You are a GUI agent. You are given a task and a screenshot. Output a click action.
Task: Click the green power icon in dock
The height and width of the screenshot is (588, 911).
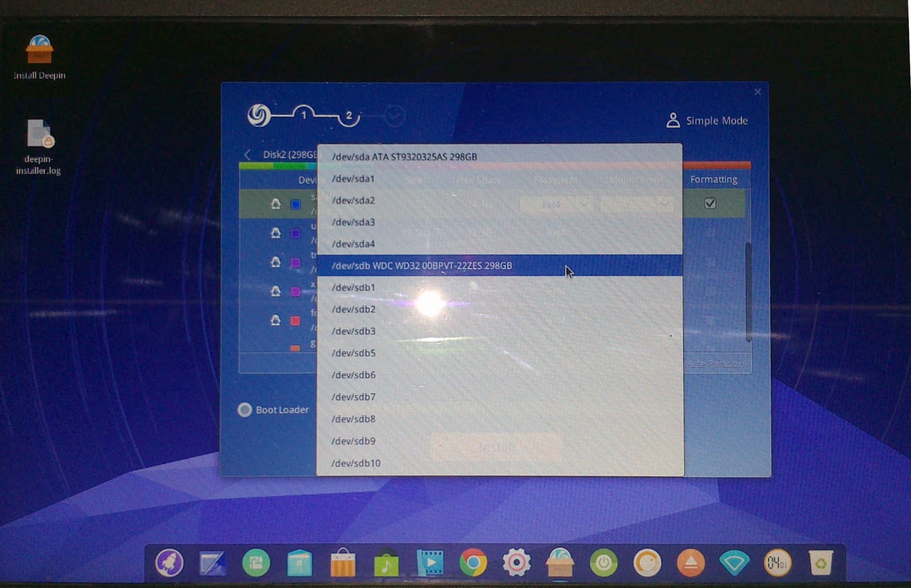coord(604,563)
